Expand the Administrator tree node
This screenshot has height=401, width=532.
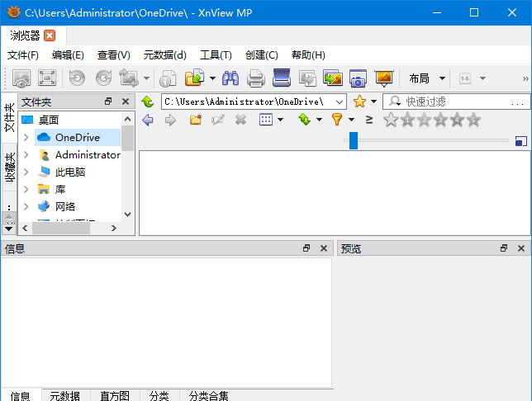point(26,154)
